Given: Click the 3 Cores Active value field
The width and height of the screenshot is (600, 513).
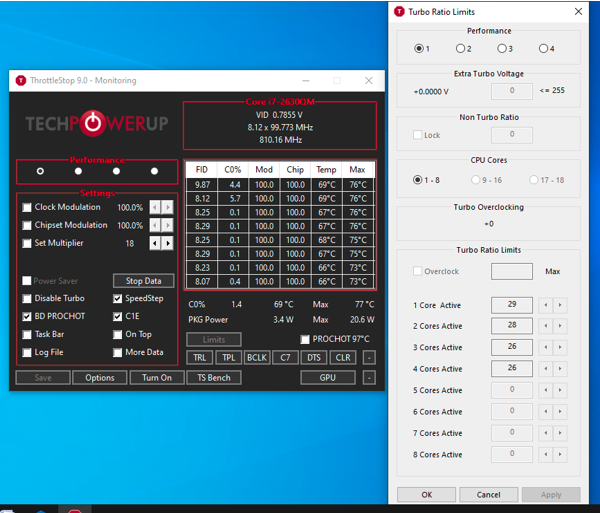Looking at the screenshot, I should (x=512, y=347).
